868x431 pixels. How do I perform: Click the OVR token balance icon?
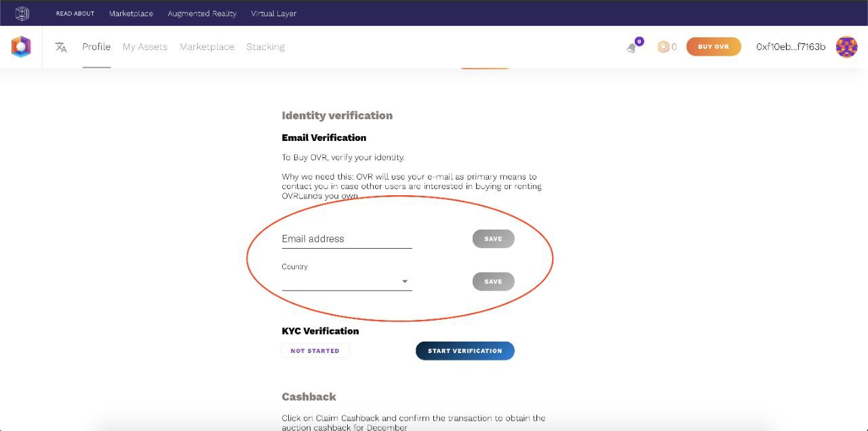[x=663, y=47]
